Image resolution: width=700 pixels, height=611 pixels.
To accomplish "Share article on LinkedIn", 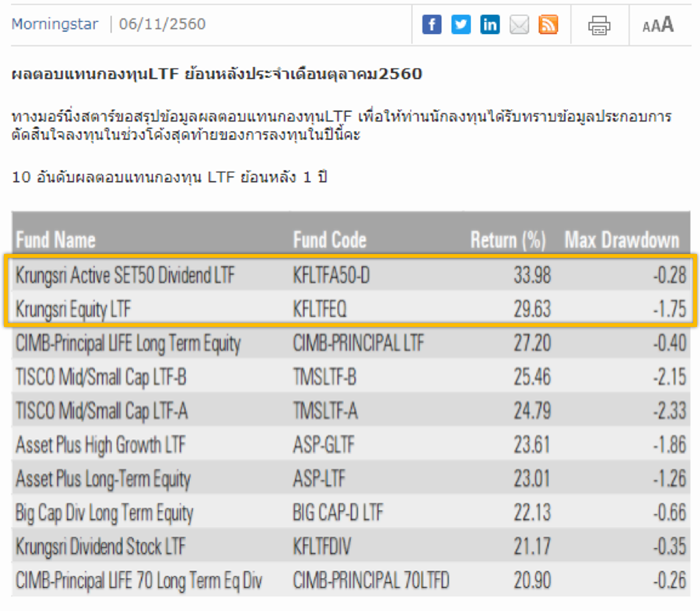I will [490, 25].
